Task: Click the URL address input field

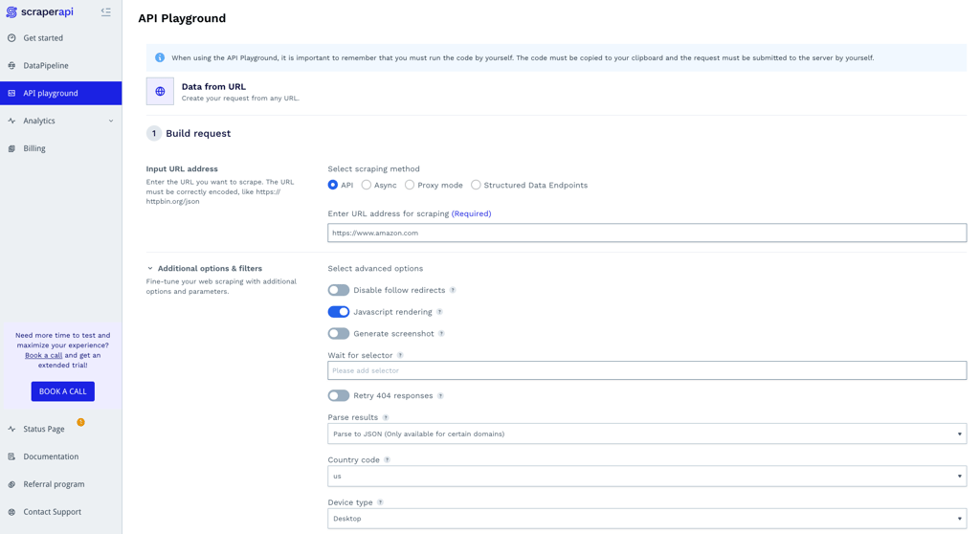Action: click(x=647, y=234)
